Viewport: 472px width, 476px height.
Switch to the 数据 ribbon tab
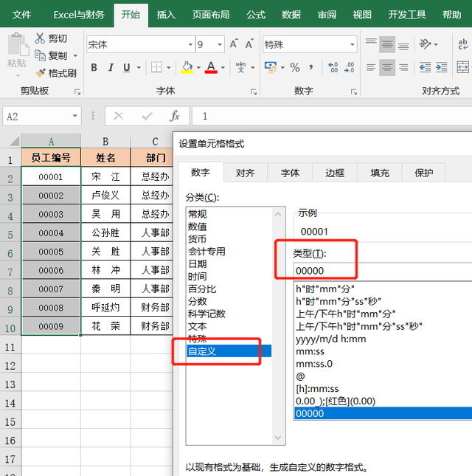click(291, 15)
